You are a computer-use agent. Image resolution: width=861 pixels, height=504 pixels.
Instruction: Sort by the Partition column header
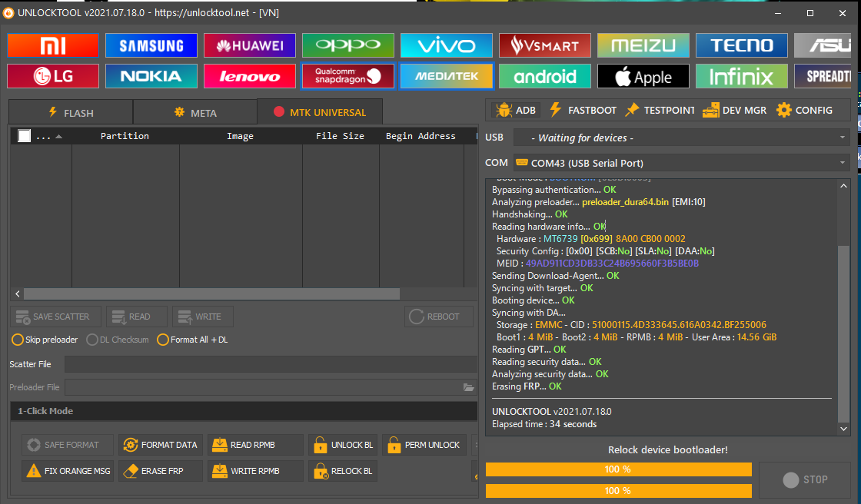[x=125, y=136]
